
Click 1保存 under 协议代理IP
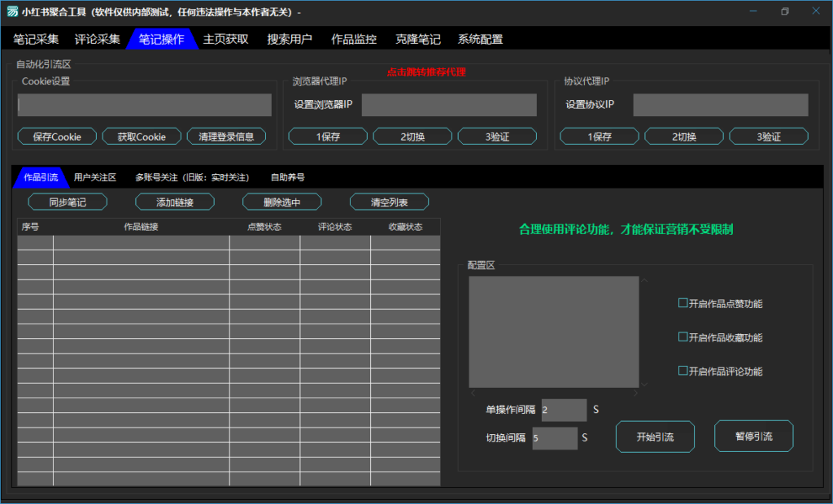tap(600, 137)
